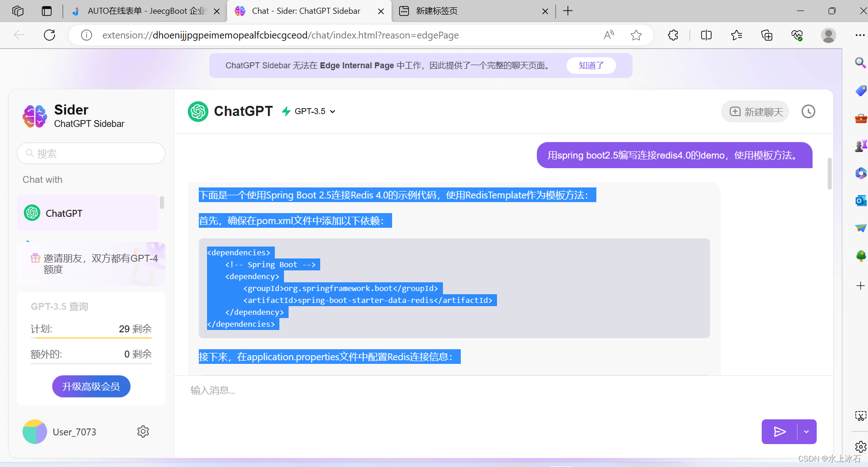Close the JeecgBoot tab
868x467 pixels.
217,11
